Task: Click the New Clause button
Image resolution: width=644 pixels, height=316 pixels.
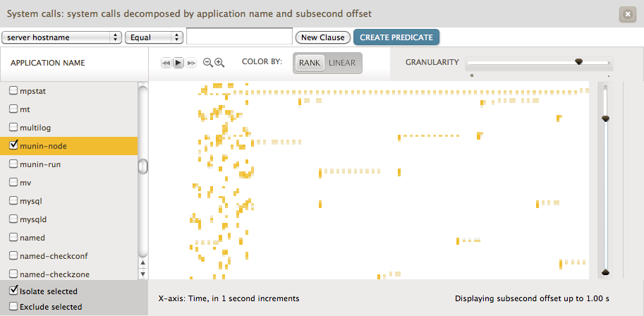Action: [x=323, y=37]
